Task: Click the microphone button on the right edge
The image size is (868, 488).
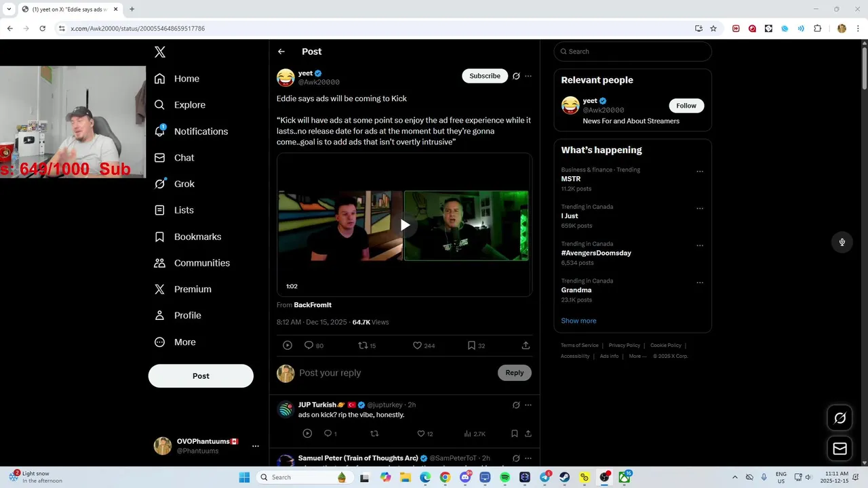Action: pos(842,242)
